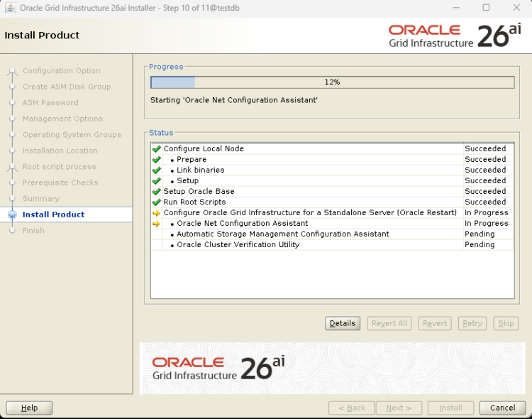
Task: Click yellow arrow beside Configure Oracle Grid Infrastructure
Action: click(157, 213)
